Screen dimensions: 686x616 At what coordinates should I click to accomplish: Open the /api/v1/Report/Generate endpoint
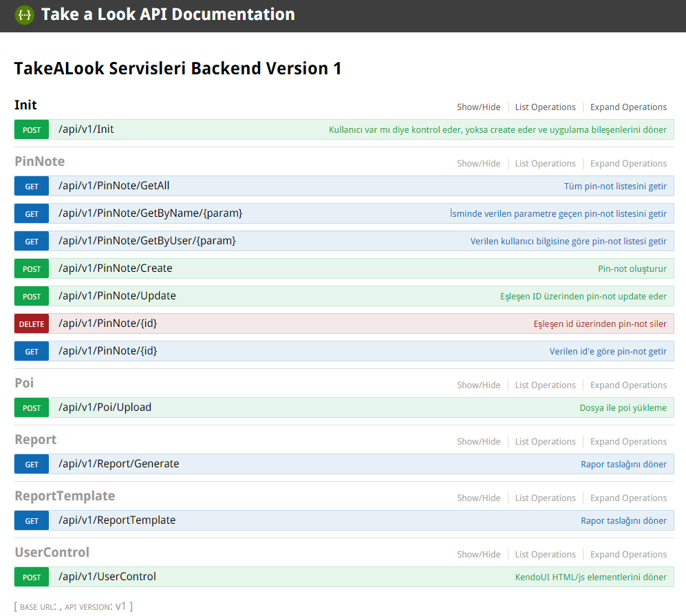point(119,464)
